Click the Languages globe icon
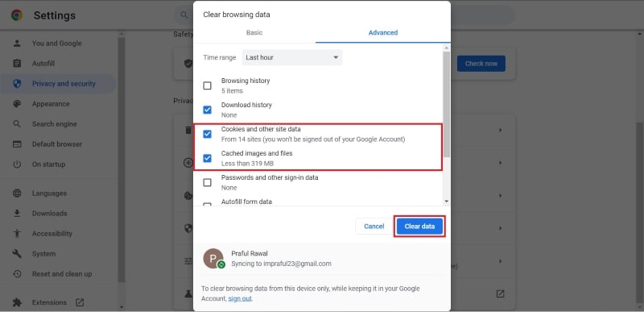Image resolution: width=644 pixels, height=312 pixels. (x=17, y=193)
